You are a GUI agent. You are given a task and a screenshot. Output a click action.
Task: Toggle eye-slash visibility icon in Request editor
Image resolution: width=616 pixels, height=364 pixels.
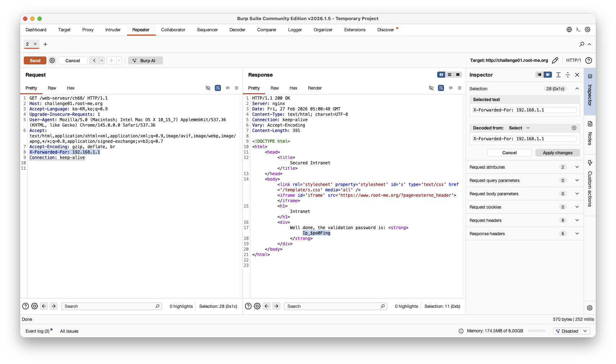click(x=208, y=88)
